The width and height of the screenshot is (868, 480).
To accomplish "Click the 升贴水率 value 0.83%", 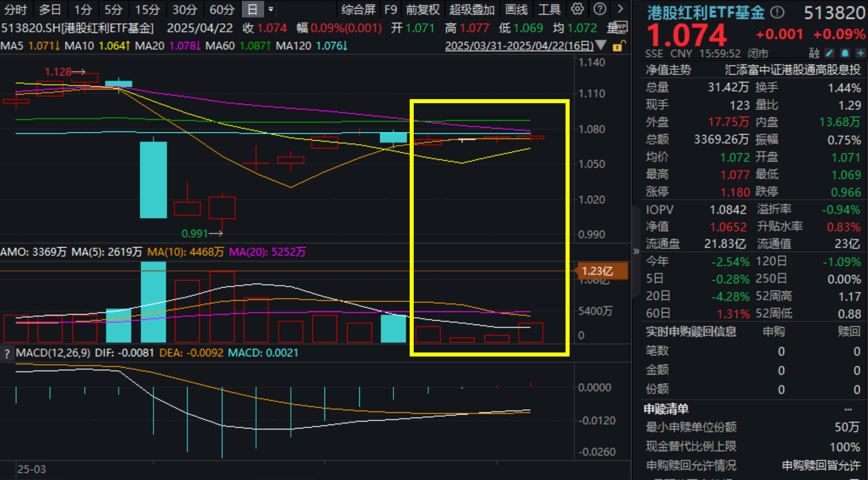I will pos(844,227).
